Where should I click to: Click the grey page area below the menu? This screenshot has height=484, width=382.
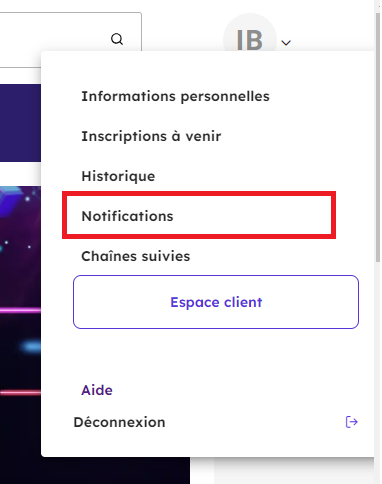tap(293, 471)
